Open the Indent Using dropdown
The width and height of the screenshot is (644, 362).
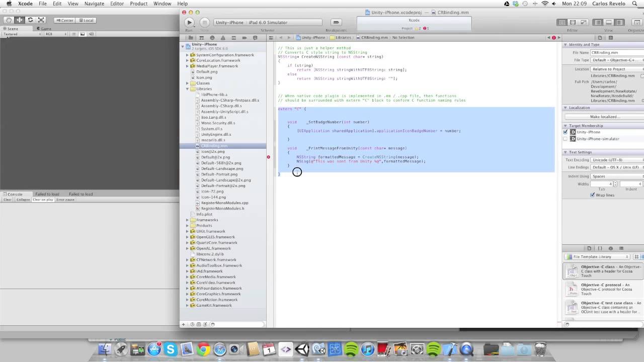(x=617, y=176)
